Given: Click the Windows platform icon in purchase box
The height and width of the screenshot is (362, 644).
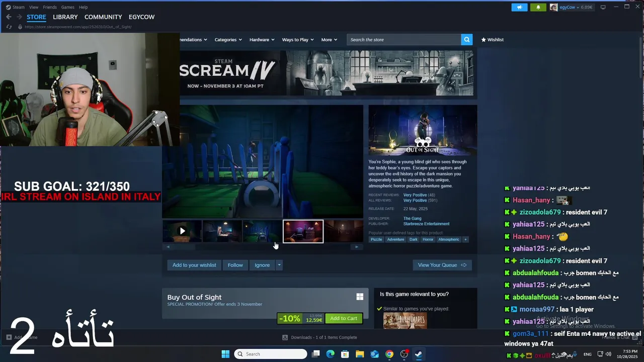Looking at the screenshot, I should click(360, 297).
